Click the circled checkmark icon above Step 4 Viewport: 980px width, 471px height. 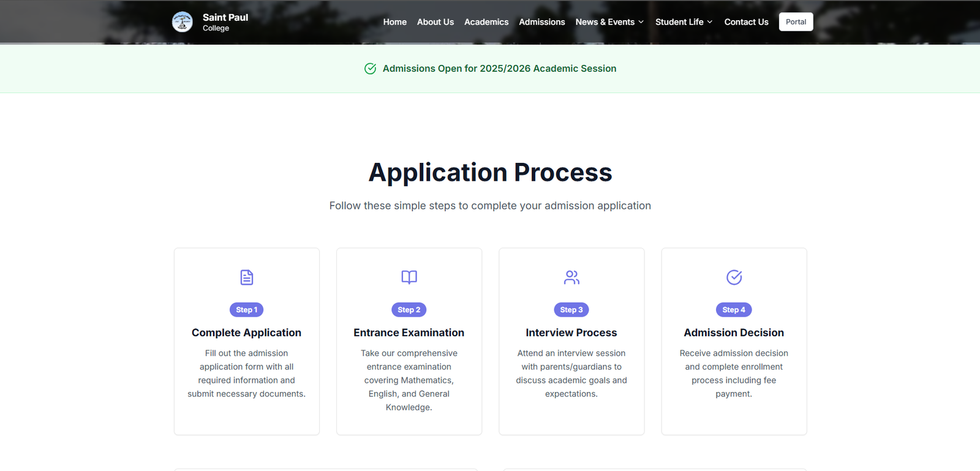pos(734,277)
